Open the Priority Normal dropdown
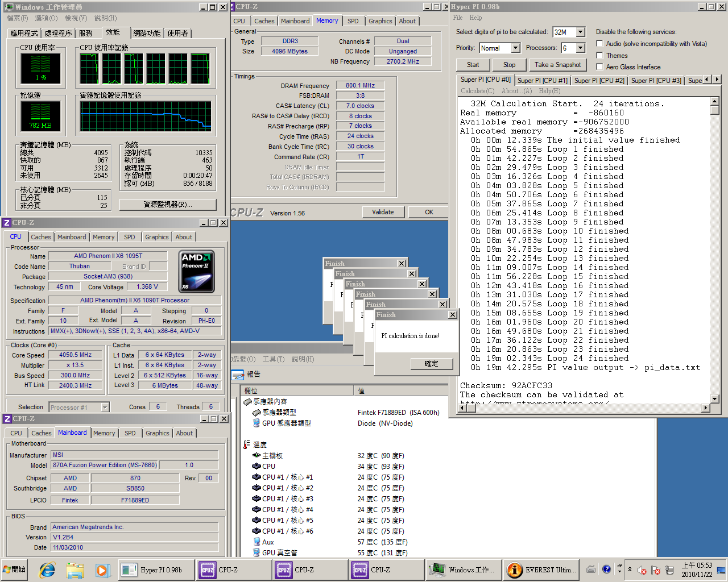 [515, 48]
